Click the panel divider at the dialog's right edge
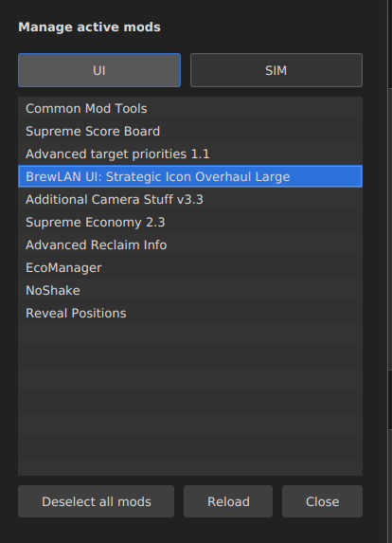The image size is (392, 543). [x=388, y=271]
